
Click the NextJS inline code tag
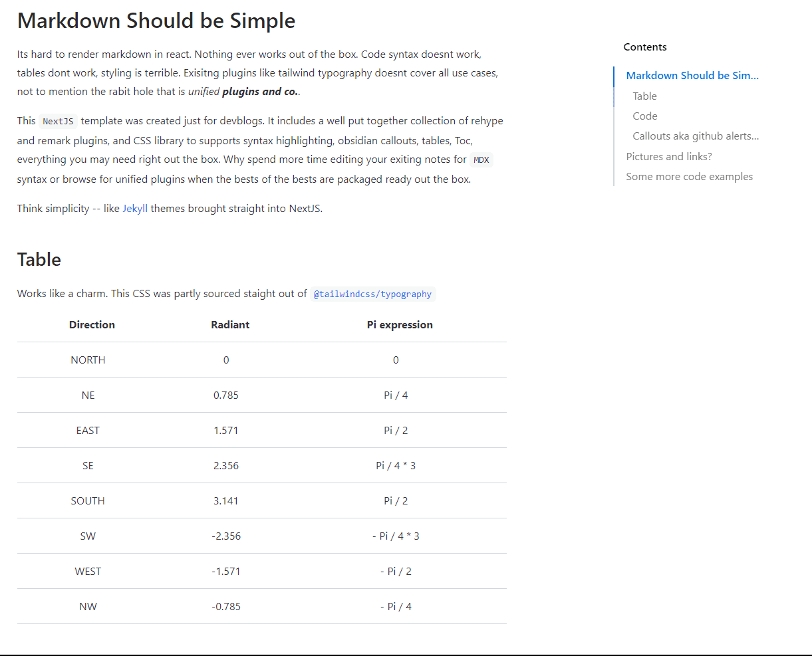(x=58, y=121)
